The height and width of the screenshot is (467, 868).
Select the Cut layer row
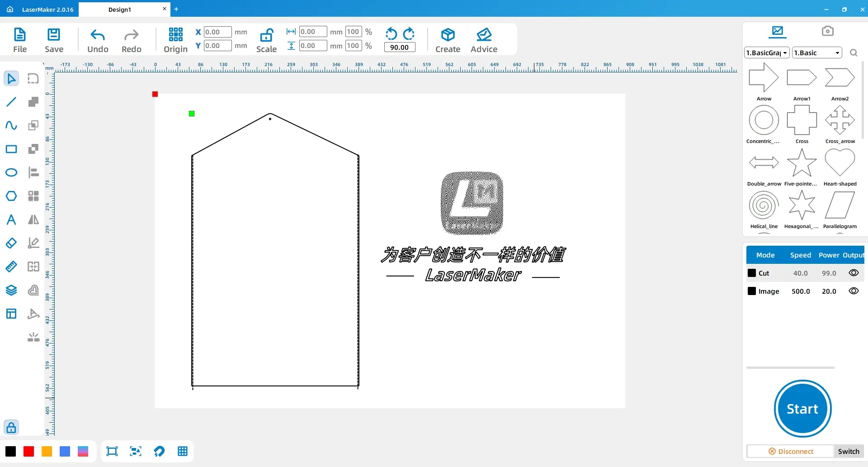(x=805, y=273)
